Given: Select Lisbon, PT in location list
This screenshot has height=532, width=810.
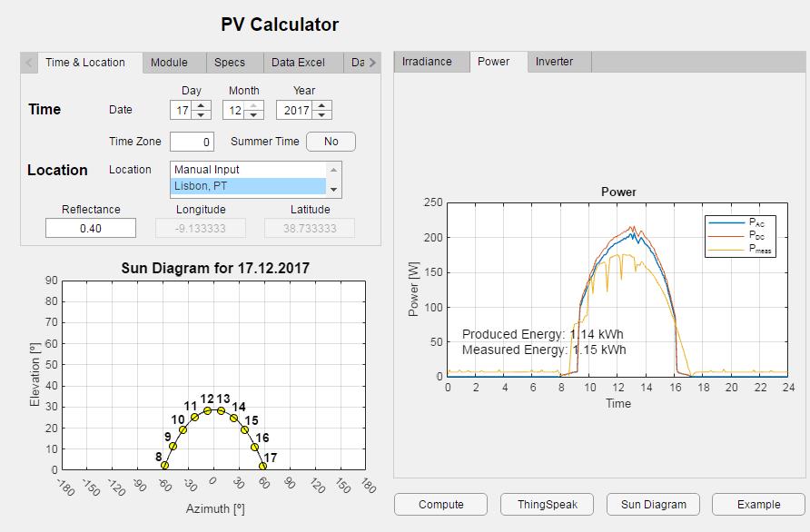Looking at the screenshot, I should click(248, 186).
